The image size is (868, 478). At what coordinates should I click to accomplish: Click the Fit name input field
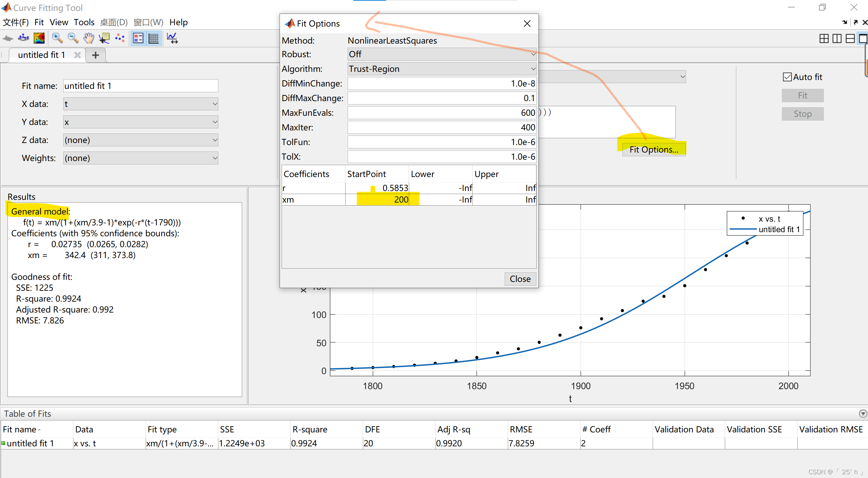click(140, 86)
